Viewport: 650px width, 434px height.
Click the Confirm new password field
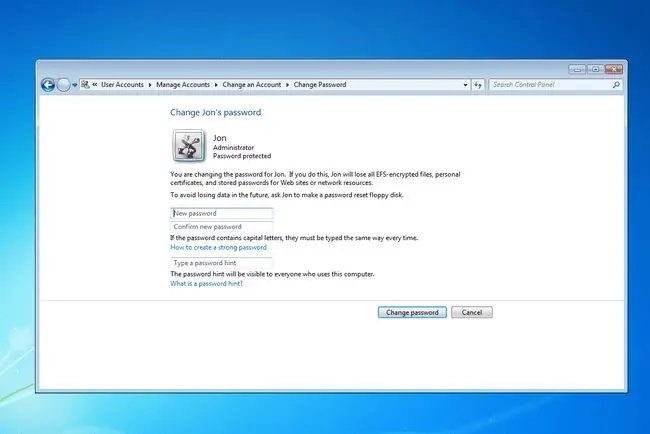coord(222,227)
